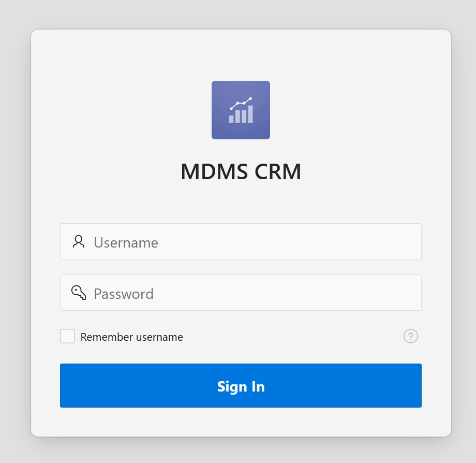Focus the Password input field

pyautogui.click(x=248, y=293)
